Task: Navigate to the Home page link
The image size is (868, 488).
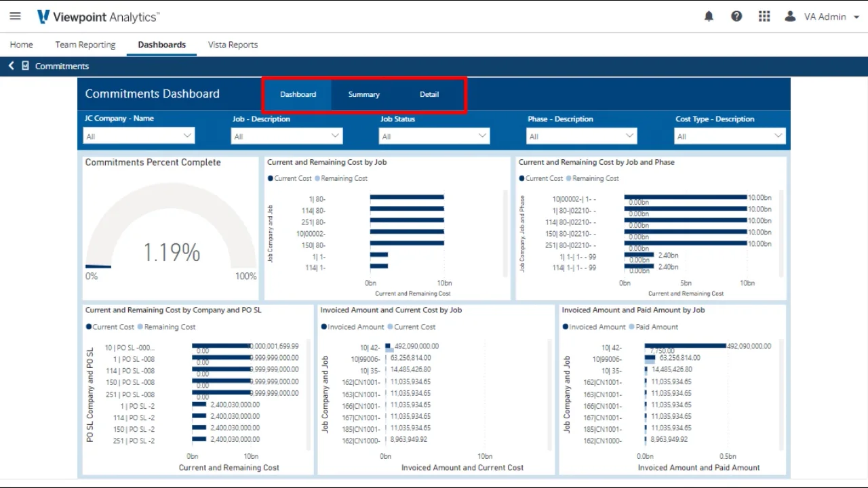Action: coord(22,45)
